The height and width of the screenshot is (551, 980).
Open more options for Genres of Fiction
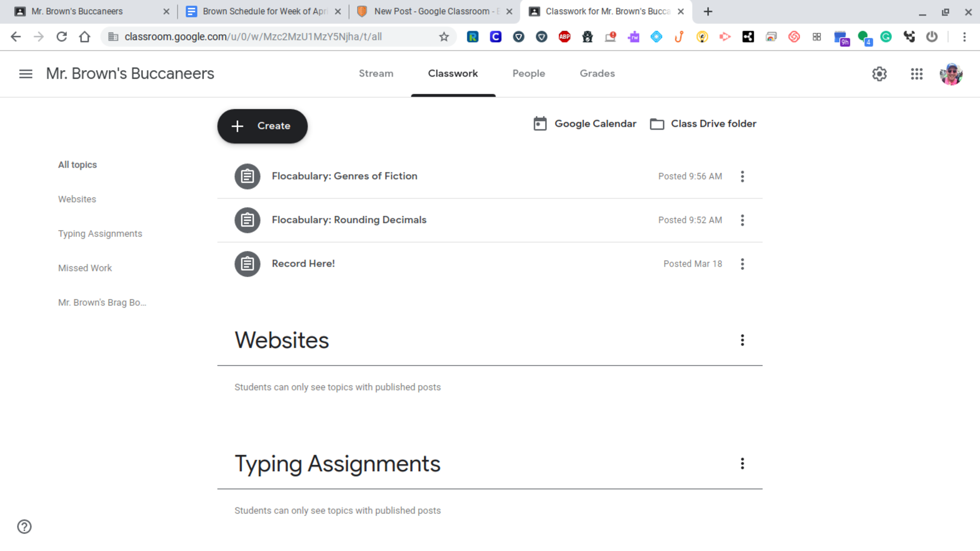(742, 176)
